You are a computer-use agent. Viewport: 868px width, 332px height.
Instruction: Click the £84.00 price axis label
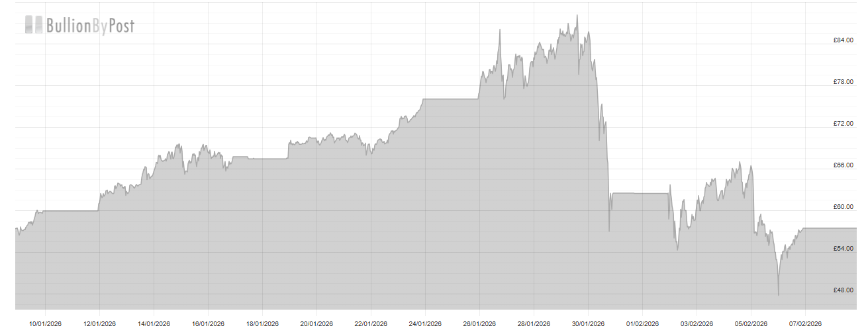point(843,40)
